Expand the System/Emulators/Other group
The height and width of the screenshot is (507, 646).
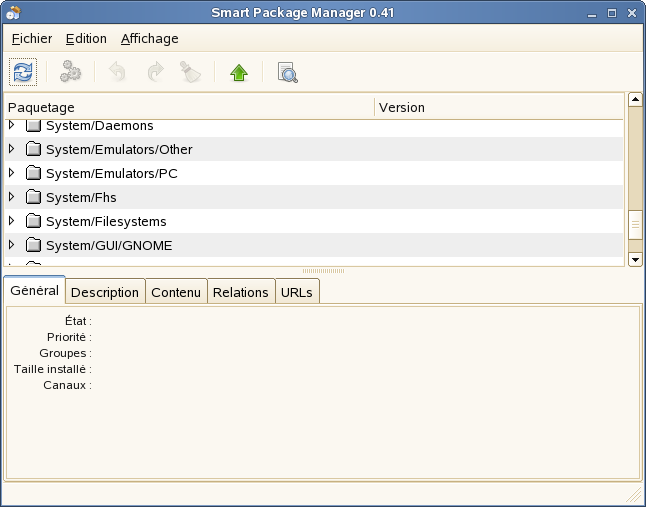(12, 149)
